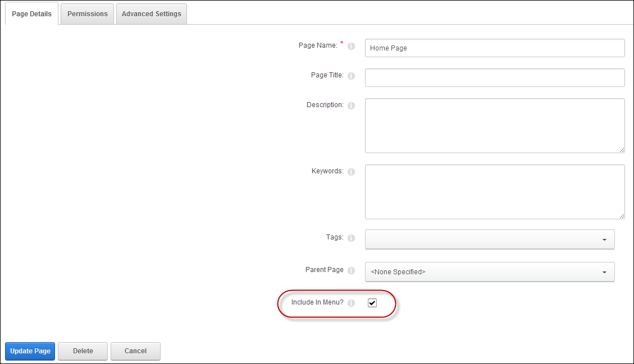Image resolution: width=634 pixels, height=364 pixels.
Task: Click the Update Page button
Action: [30, 351]
